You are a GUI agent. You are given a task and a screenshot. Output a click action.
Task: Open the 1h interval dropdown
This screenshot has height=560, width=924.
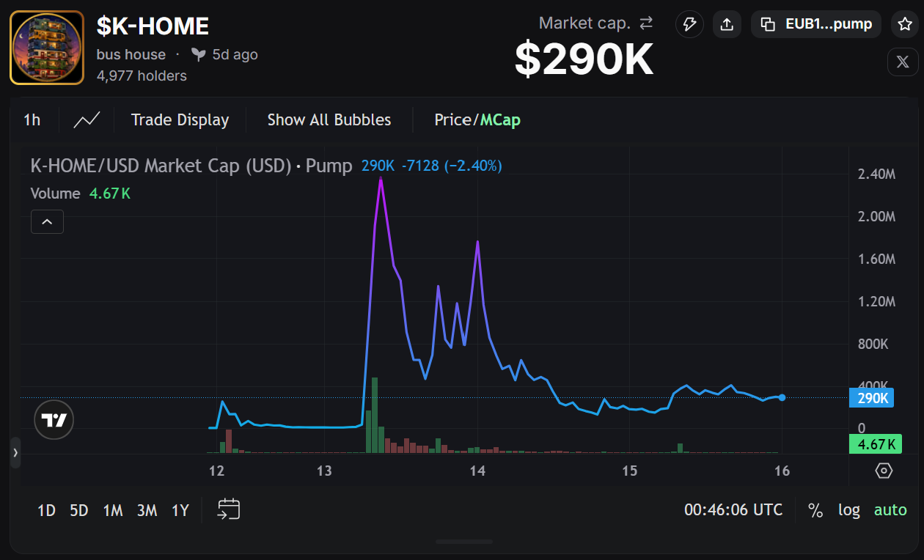coord(32,119)
